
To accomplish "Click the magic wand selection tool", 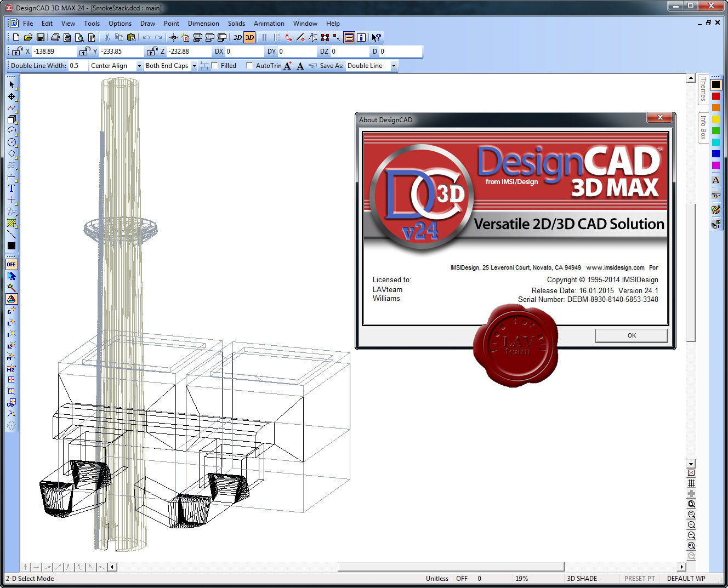I will point(12,287).
